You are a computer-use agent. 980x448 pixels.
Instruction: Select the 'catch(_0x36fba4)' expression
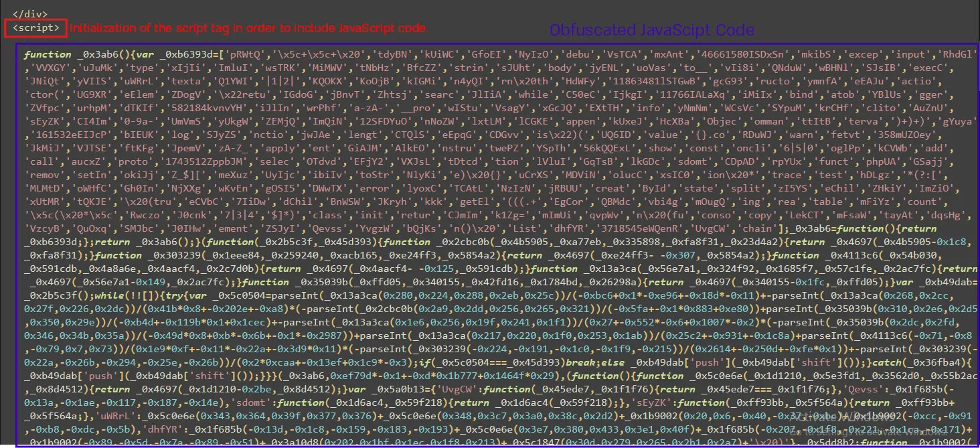click(920, 361)
